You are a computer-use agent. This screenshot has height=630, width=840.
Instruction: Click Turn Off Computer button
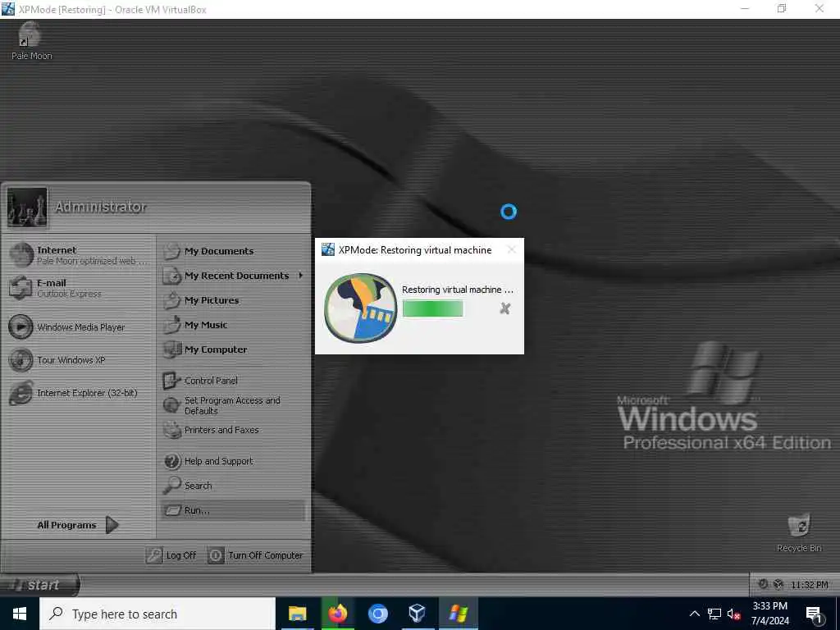point(256,555)
